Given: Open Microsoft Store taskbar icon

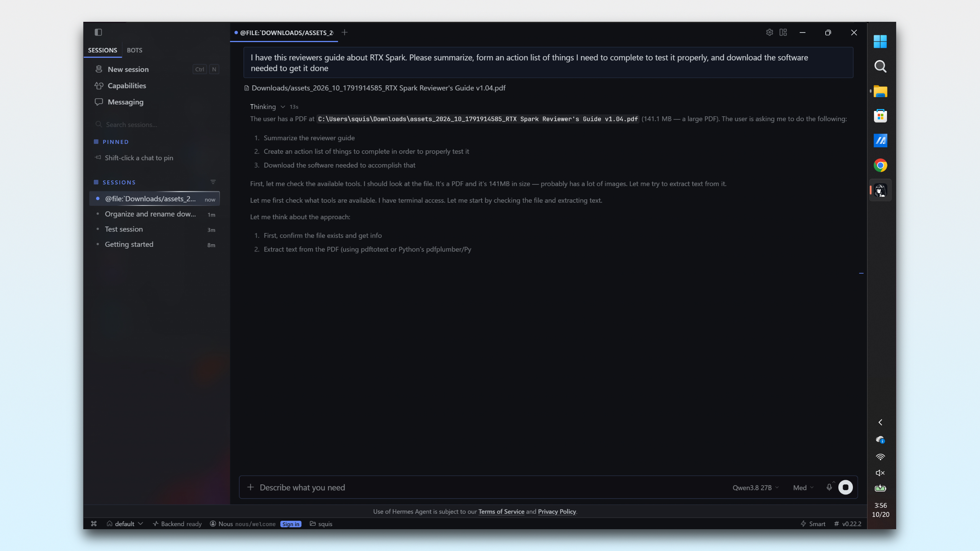Looking at the screenshot, I should 880,116.
